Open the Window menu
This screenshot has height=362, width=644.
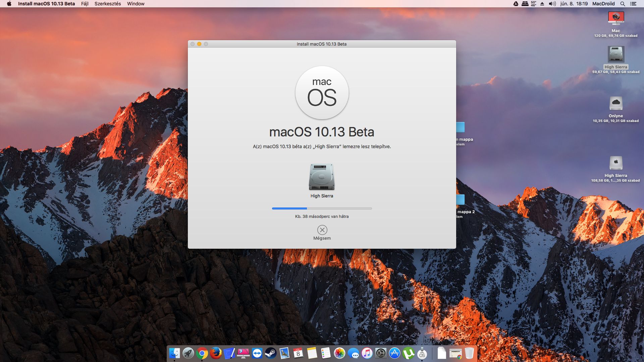(136, 4)
